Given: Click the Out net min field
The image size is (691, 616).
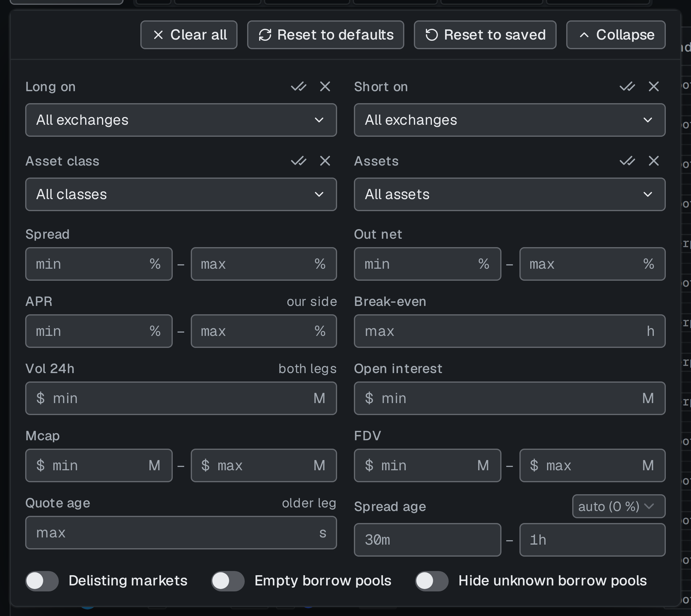Looking at the screenshot, I should 427,264.
